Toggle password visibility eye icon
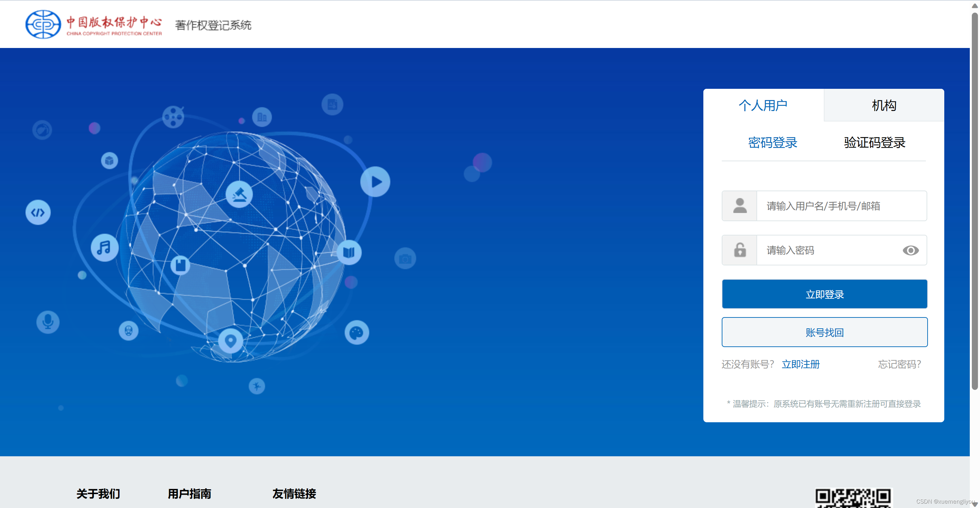 pos(910,250)
